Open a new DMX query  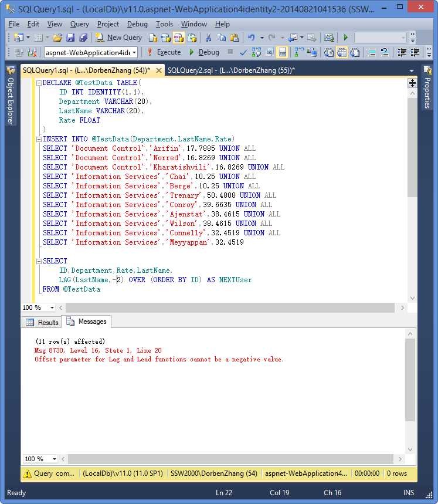tap(178, 38)
